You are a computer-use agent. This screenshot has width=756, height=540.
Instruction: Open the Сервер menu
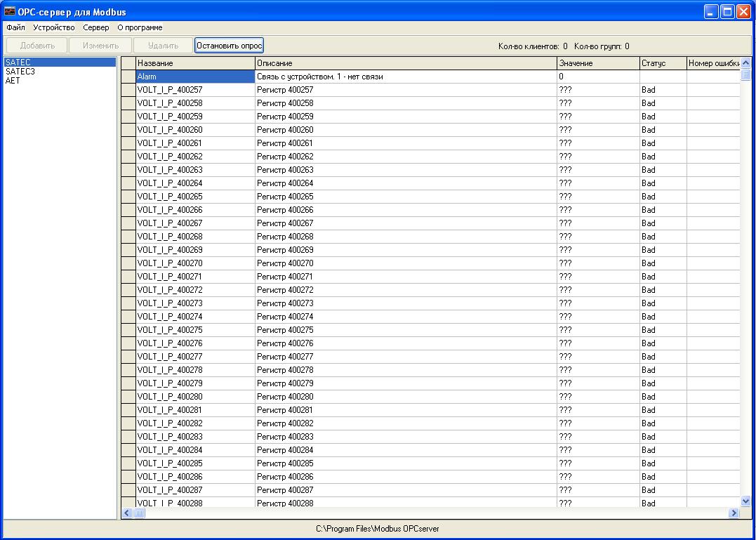[95, 27]
